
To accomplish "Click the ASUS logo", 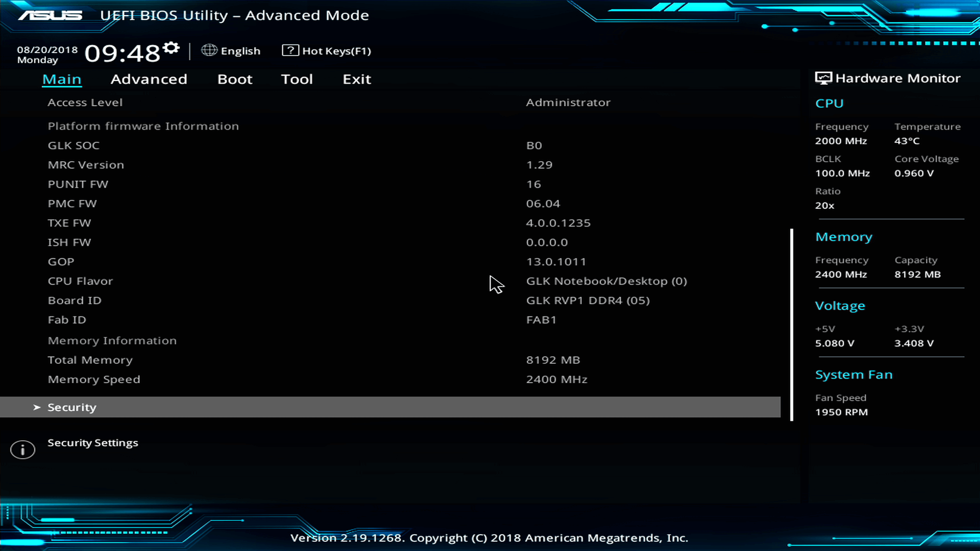I will (50, 15).
